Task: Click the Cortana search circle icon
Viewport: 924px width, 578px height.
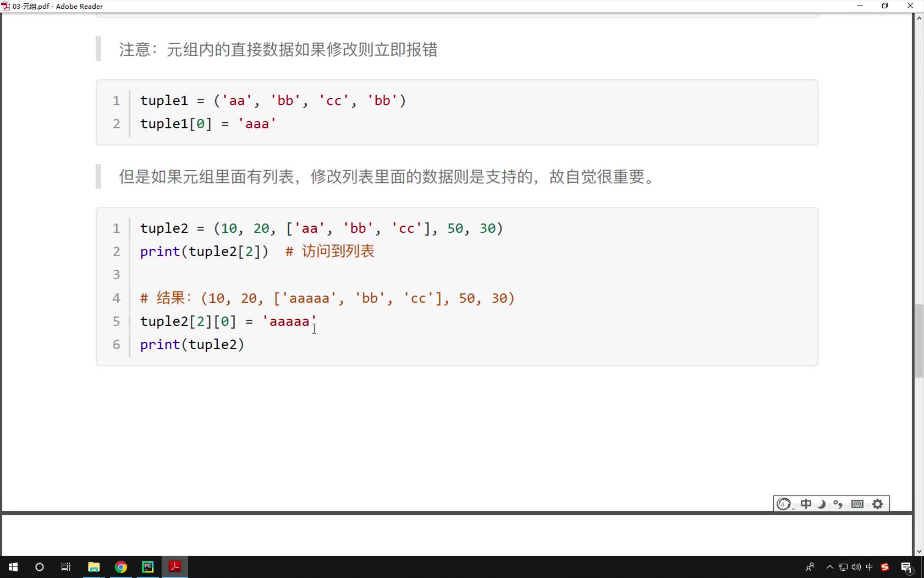Action: point(40,567)
